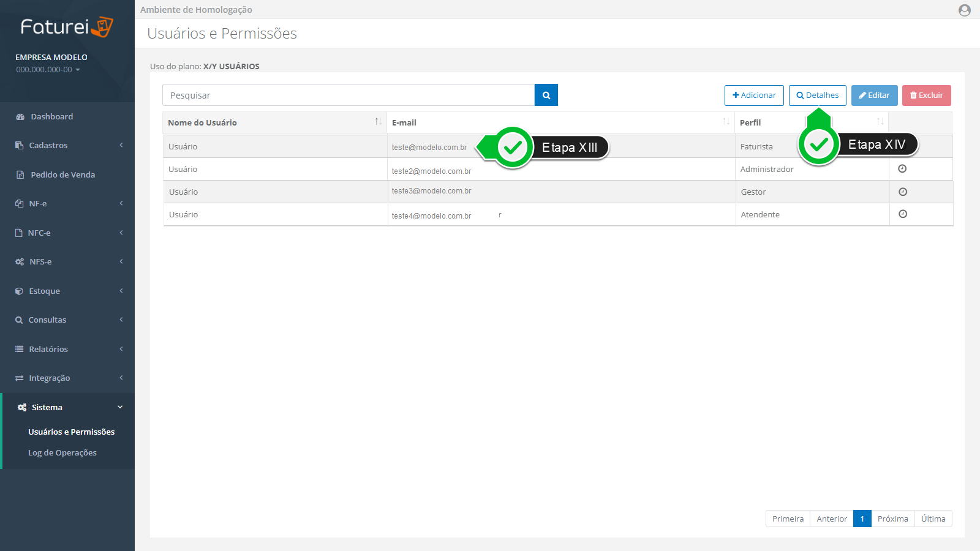980x551 pixels.
Task: Sort by Nome do Usuário arrows
Action: pos(378,122)
